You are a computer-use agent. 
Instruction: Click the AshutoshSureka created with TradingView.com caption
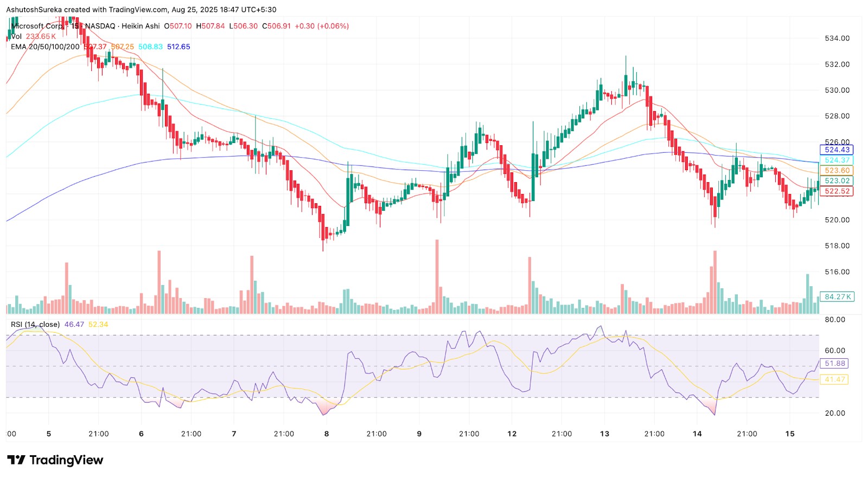click(141, 10)
